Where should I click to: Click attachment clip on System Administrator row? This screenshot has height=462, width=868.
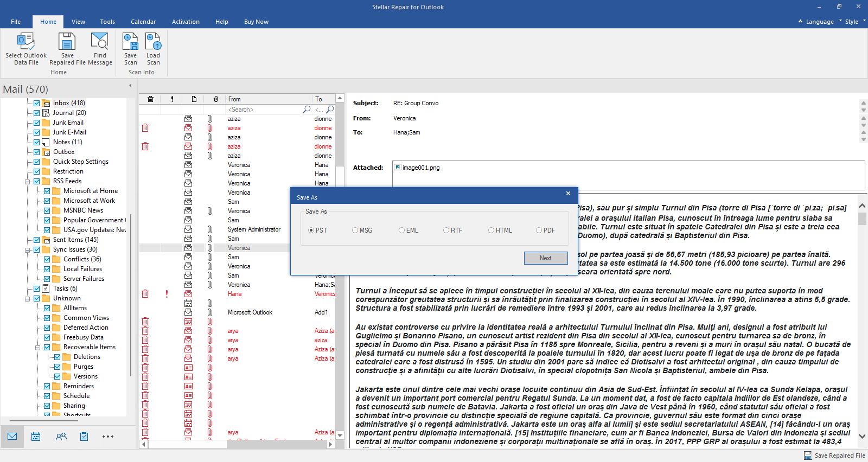pos(210,229)
